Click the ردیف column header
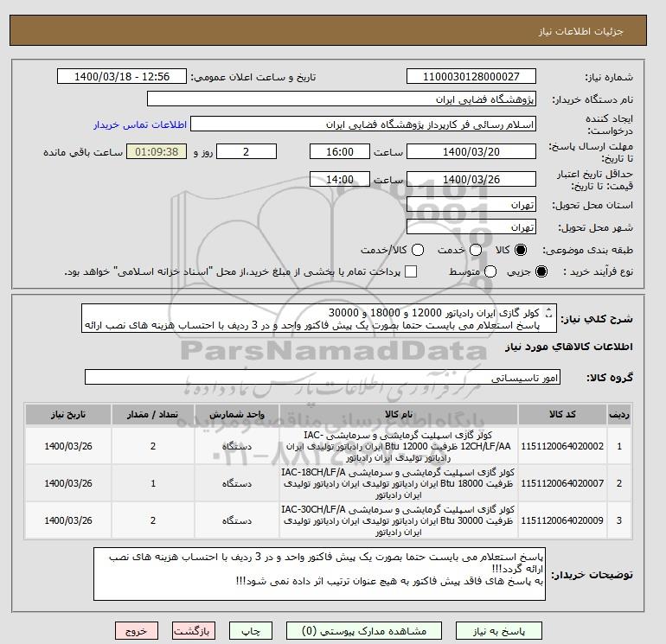Screen dimensions: 666x644 (x=619, y=414)
